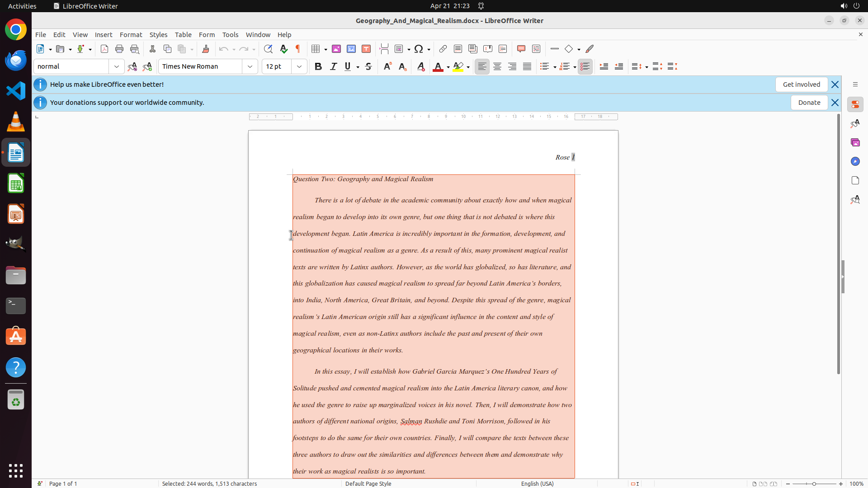The image size is (868, 488).
Task: Click the Print icon in toolbar
Action: click(x=119, y=49)
